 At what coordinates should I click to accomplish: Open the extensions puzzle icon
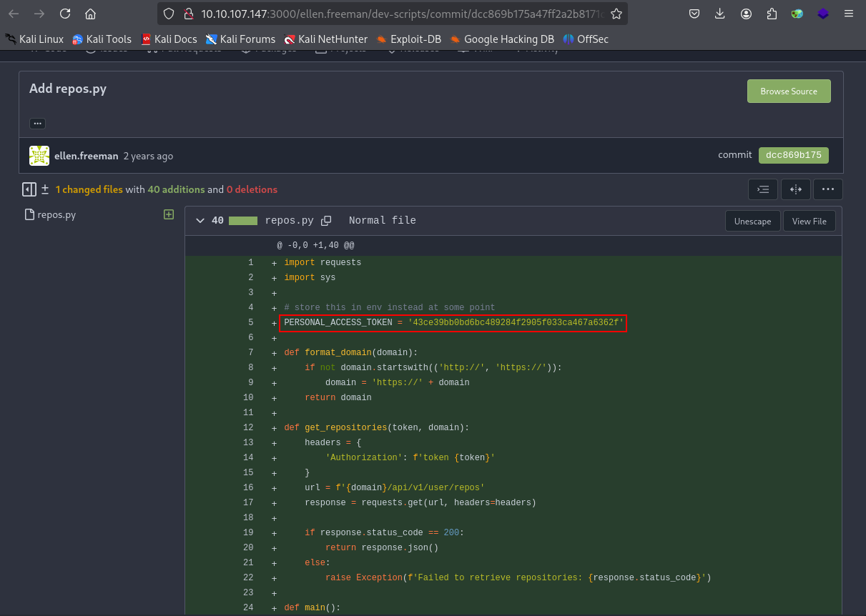(772, 14)
